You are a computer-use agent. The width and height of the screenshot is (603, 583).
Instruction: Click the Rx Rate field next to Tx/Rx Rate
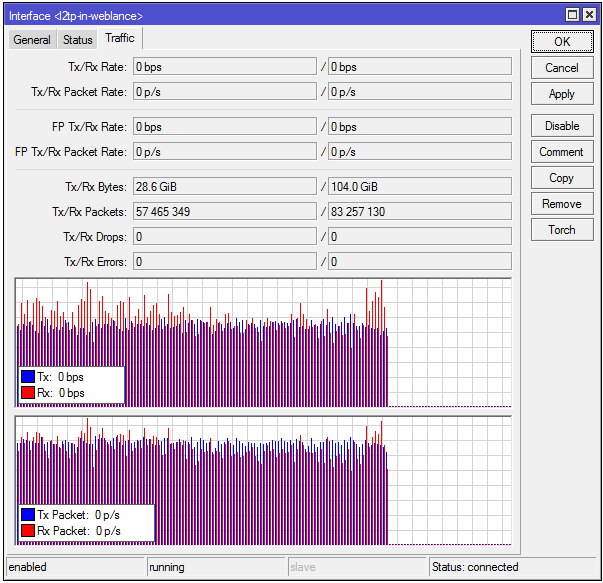tap(420, 67)
